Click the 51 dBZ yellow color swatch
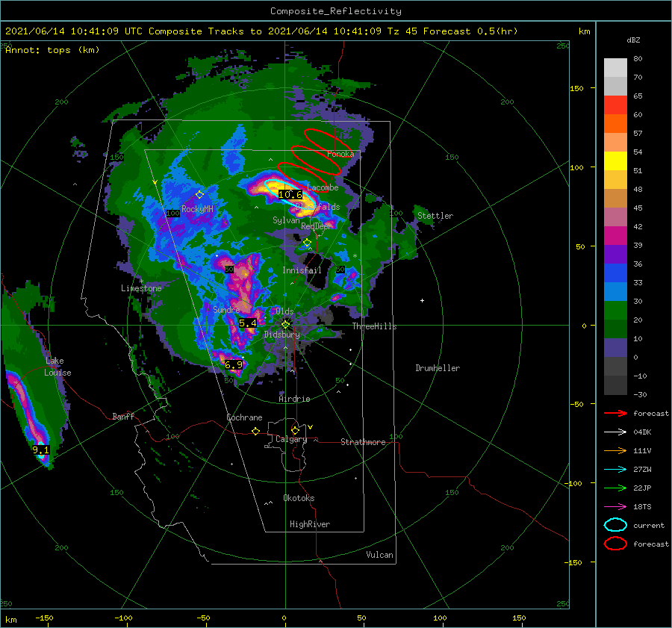The image size is (672, 628). pyautogui.click(x=615, y=161)
